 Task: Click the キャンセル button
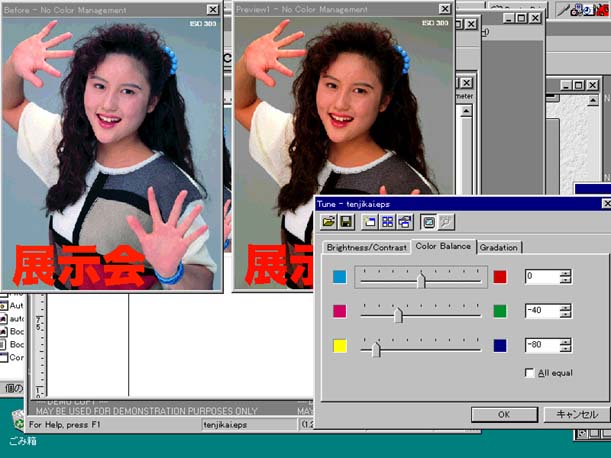[x=576, y=413]
